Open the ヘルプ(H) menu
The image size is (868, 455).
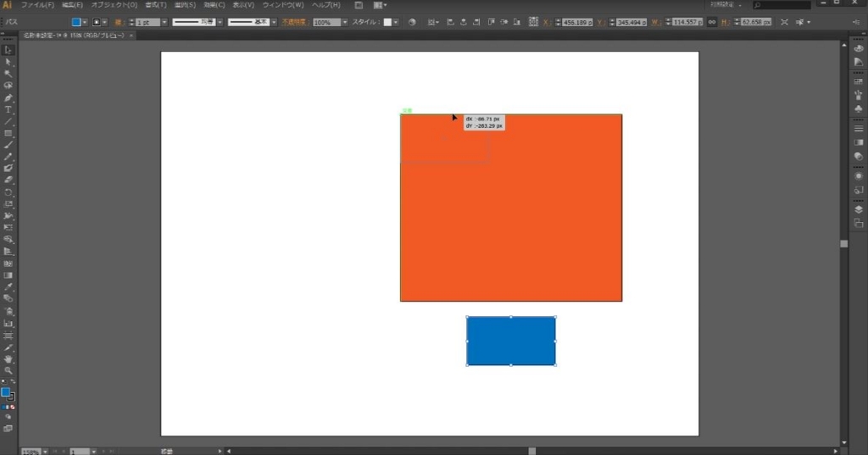tap(326, 5)
